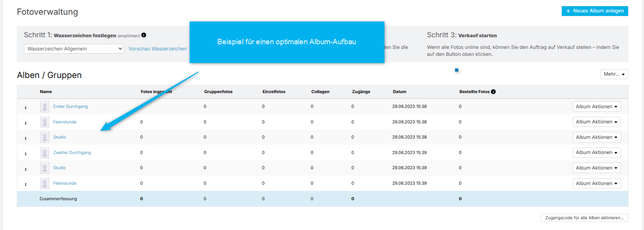
Task: Click the drag handle of Erster Durchgang row
Action: [26, 107]
